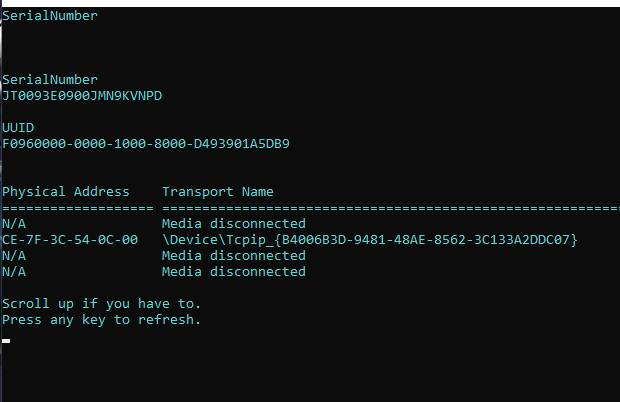Click the blinking cursor at the prompt
This screenshot has width=620, height=402.
[x=6, y=341]
